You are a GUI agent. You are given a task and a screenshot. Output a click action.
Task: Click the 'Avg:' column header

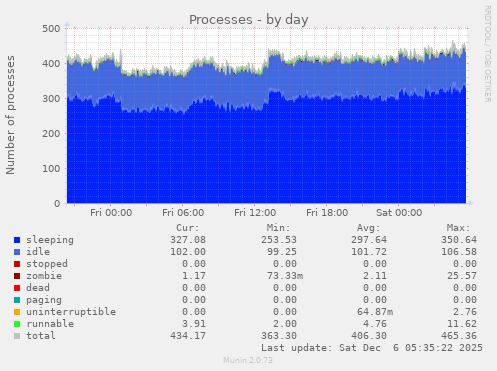(368, 228)
